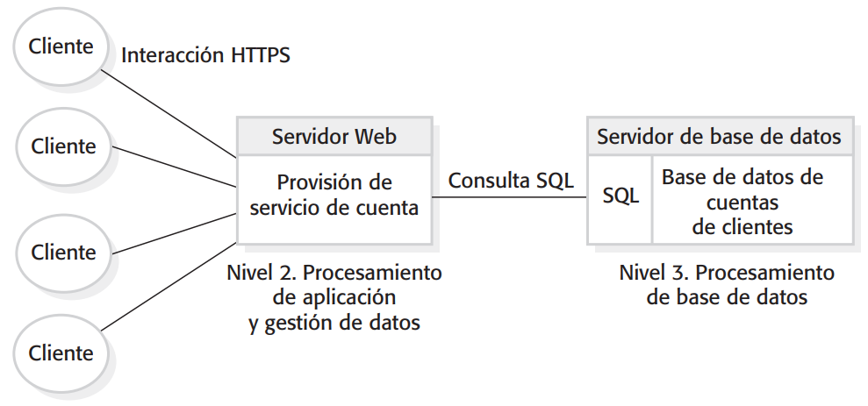Click the 'Interacción HTTPS' label
868x406 pixels.
pyautogui.click(x=205, y=56)
